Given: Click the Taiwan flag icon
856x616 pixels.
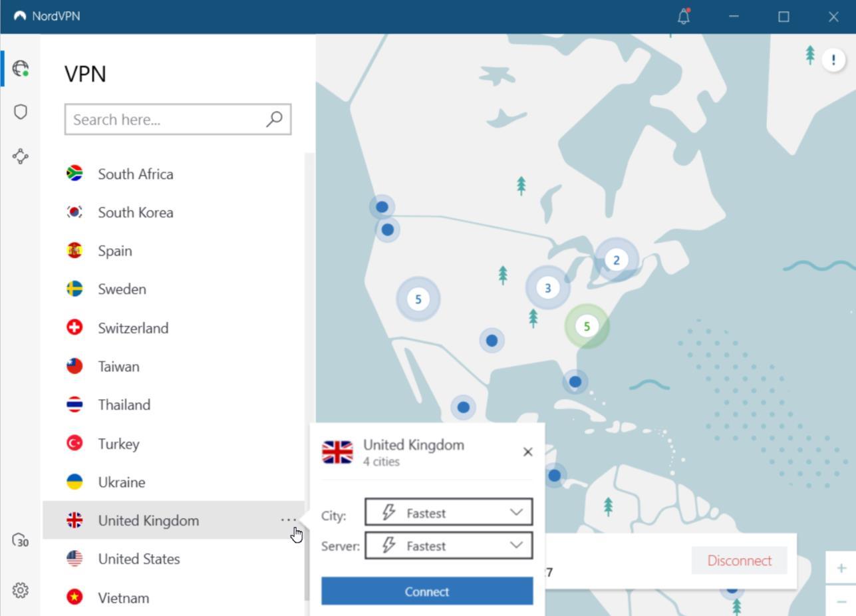Looking at the screenshot, I should coord(74,366).
